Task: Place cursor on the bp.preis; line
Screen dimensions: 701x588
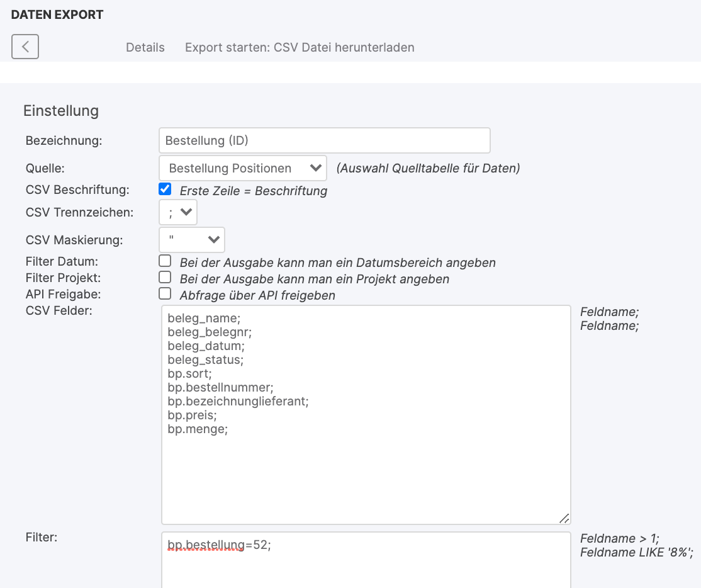Action: (x=193, y=416)
